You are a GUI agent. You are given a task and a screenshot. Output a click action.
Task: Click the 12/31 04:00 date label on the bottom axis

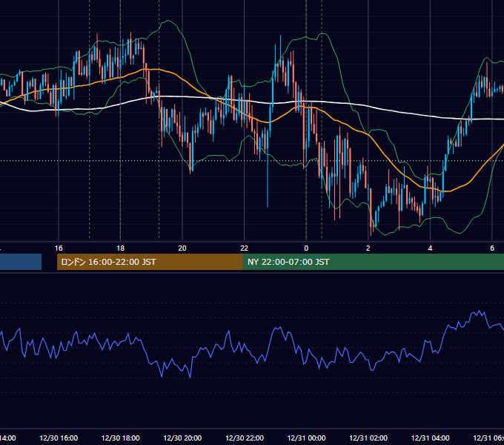430,438
